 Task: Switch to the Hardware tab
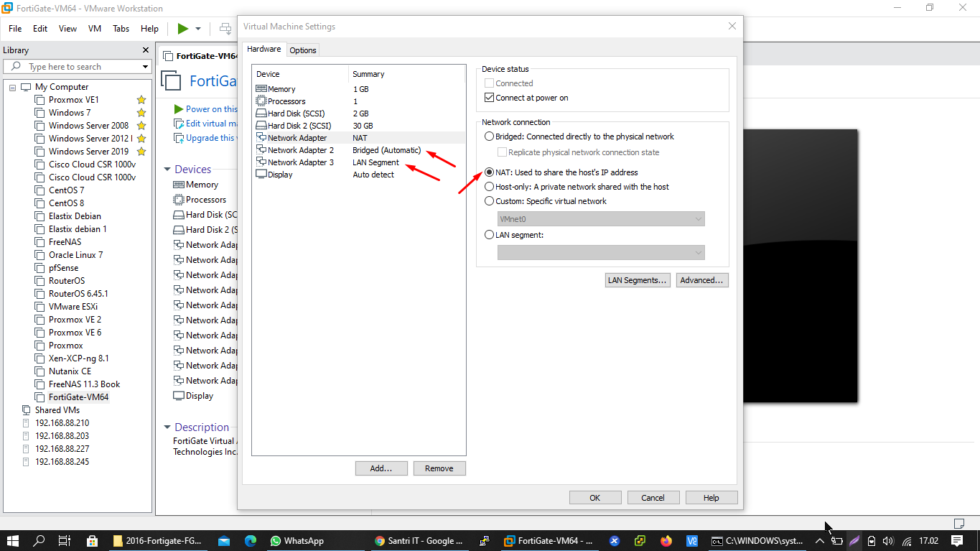pos(264,49)
